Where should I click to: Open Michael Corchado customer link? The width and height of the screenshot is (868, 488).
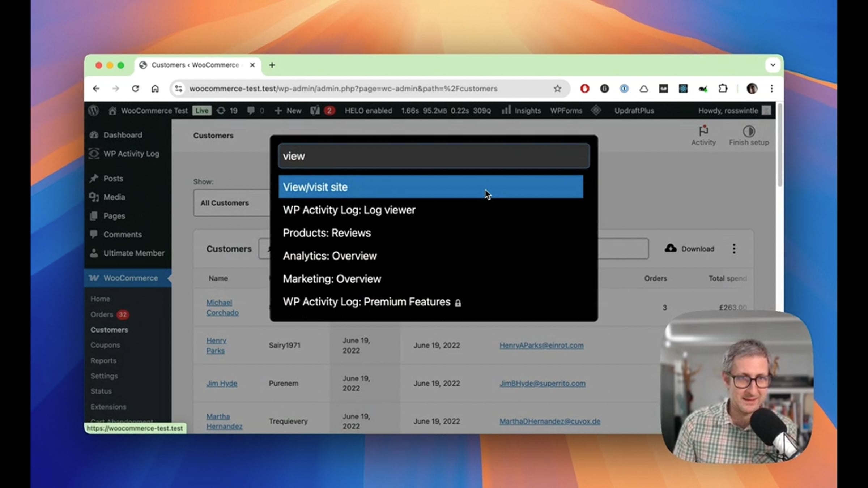[x=222, y=308]
